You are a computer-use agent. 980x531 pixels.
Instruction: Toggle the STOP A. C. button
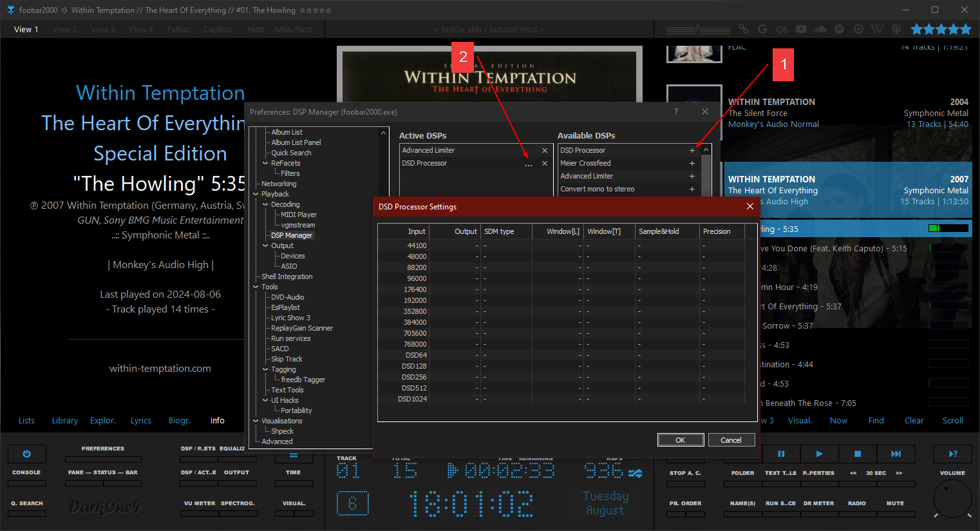685,484
